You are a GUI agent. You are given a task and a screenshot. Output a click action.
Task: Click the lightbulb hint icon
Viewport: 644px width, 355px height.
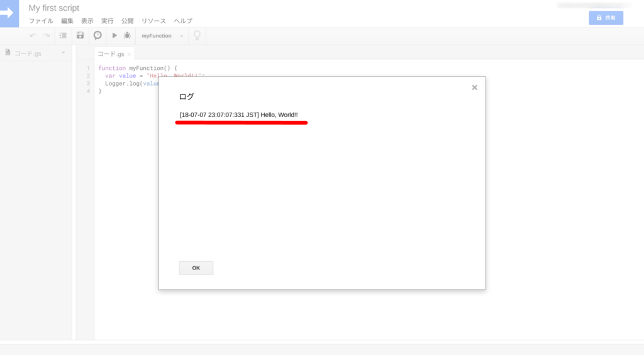click(x=197, y=36)
